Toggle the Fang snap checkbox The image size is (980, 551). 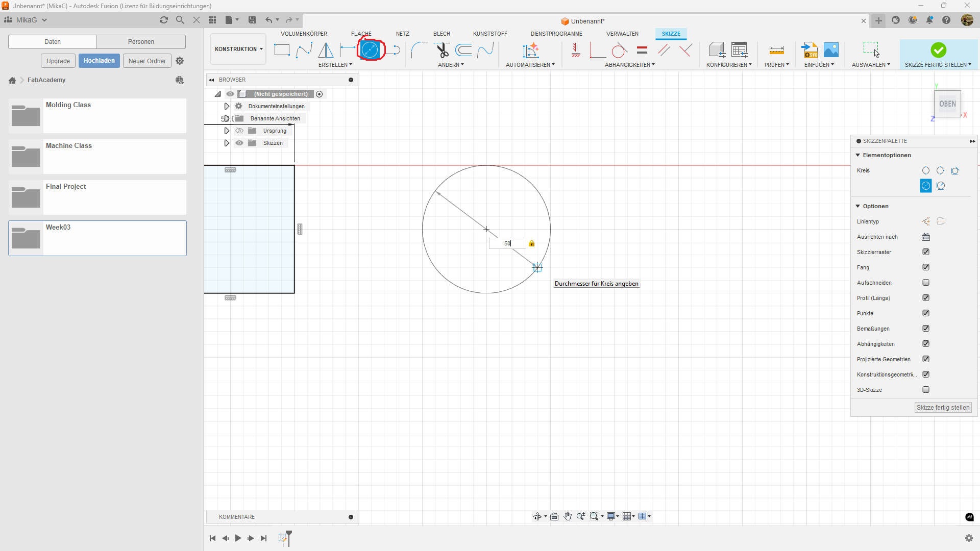click(926, 267)
